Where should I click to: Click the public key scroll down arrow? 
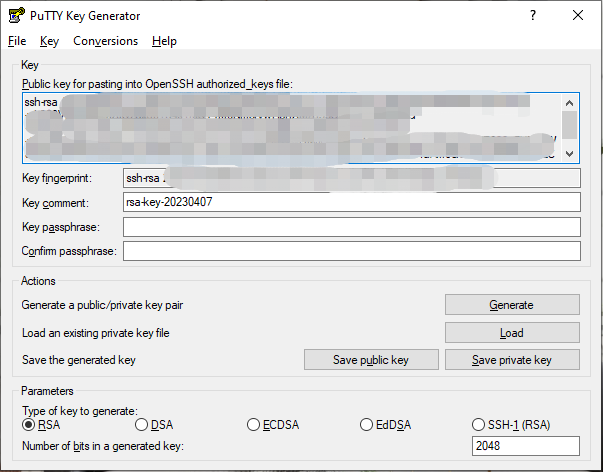coord(570,153)
